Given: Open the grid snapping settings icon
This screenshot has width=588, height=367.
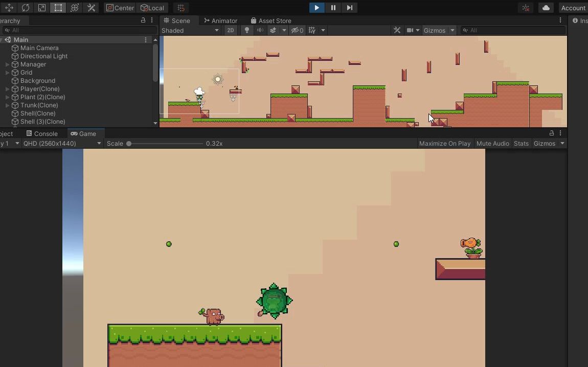Looking at the screenshot, I should [x=180, y=8].
